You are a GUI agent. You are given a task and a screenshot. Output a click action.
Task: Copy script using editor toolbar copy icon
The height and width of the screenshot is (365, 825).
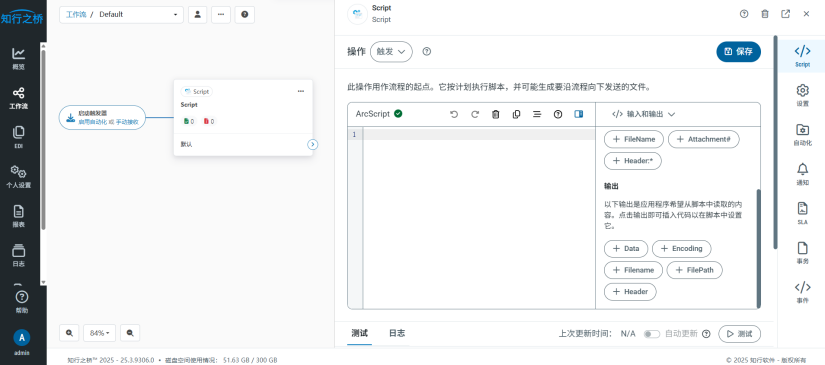coord(516,114)
